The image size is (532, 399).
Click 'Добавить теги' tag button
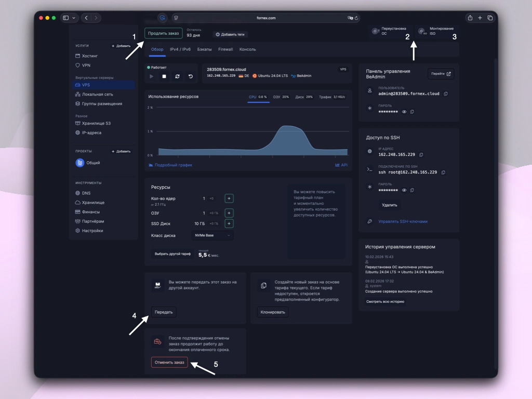[x=230, y=35]
